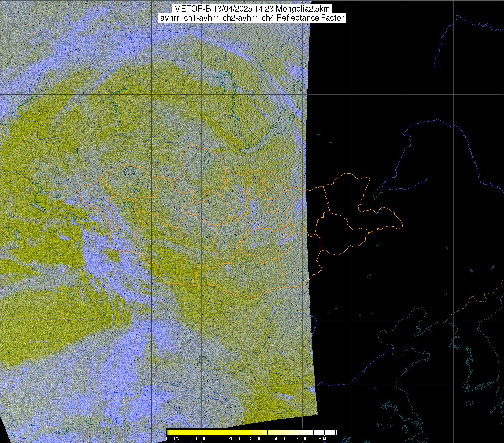Viewport: 504px width, 443px height.
Task: Click the 50.00 color scale label
Action: click(279, 439)
